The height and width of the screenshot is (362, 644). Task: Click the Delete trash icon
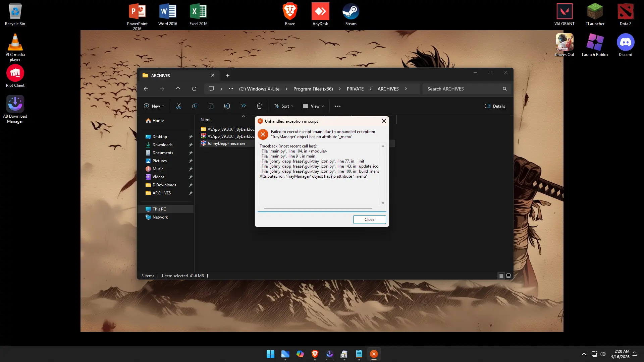tap(259, 106)
